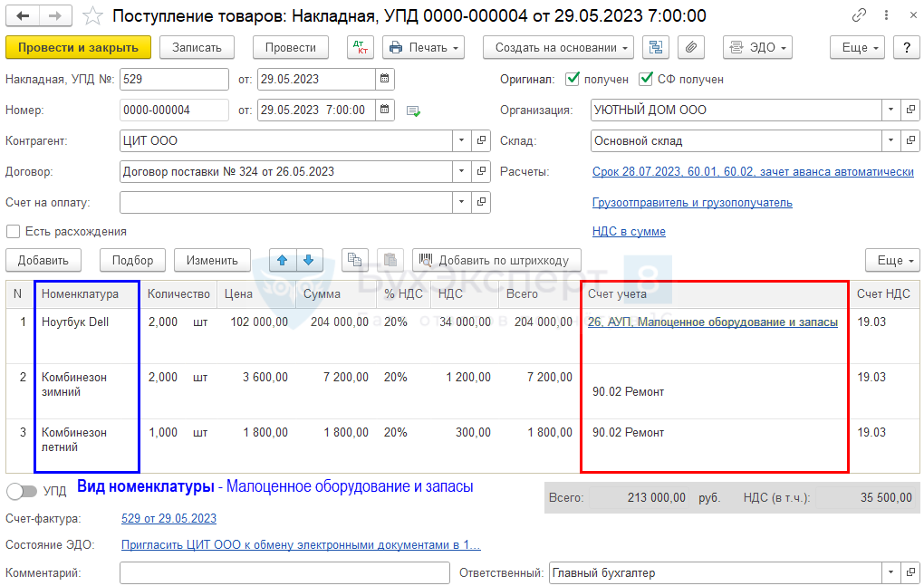Open the ЭДО menu
This screenshot has width=924, height=586.
(758, 48)
